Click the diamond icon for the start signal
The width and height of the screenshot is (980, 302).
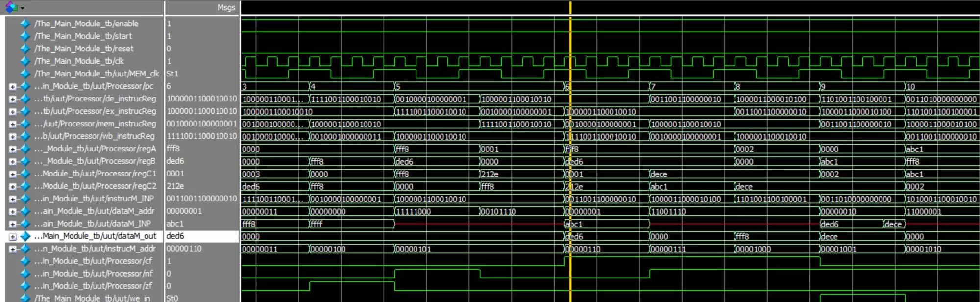click(25, 36)
